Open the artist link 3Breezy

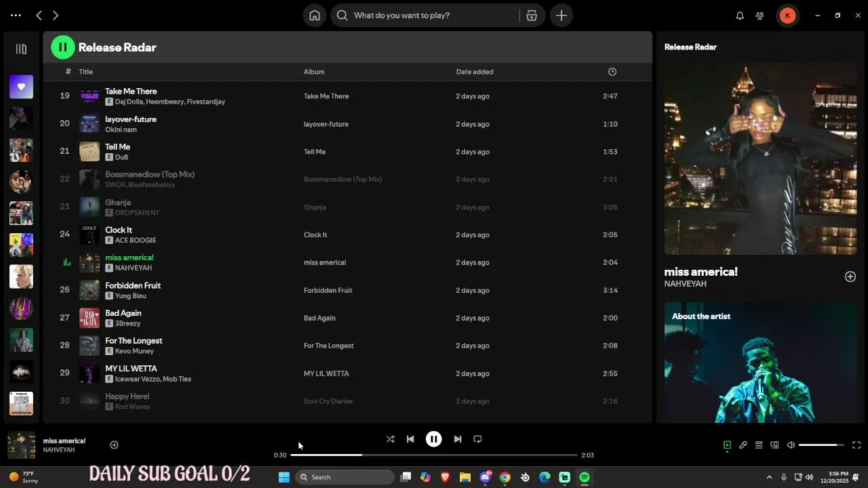click(x=127, y=324)
